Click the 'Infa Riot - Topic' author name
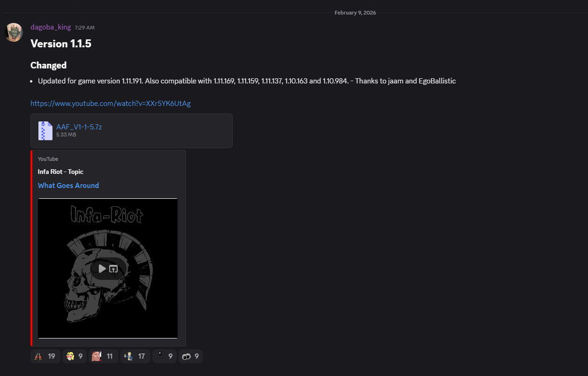 (60, 172)
